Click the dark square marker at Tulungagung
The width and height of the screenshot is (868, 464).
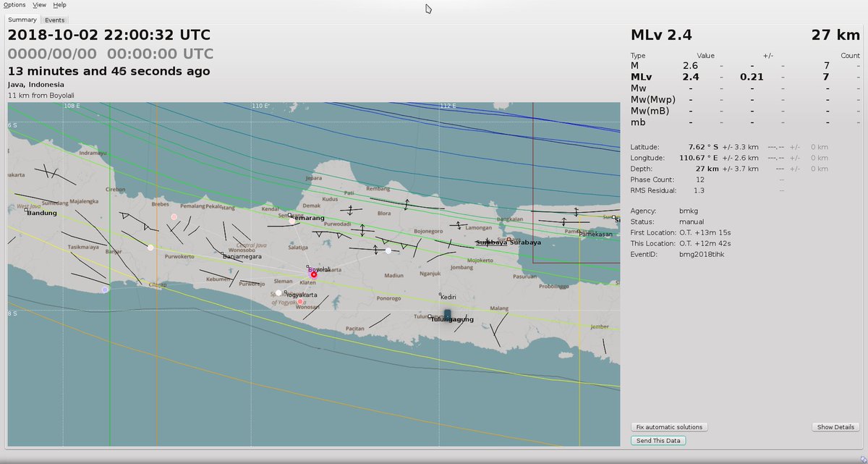447,314
